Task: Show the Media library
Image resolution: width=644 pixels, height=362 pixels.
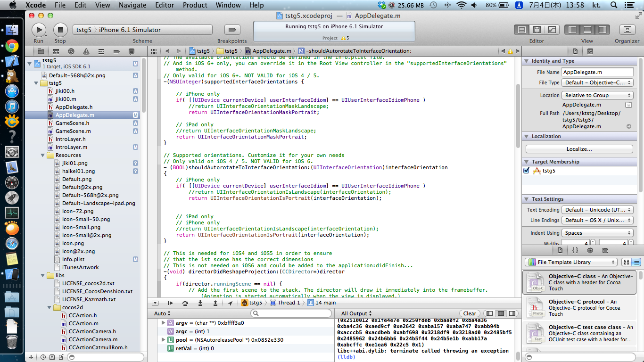Action: 606,250
